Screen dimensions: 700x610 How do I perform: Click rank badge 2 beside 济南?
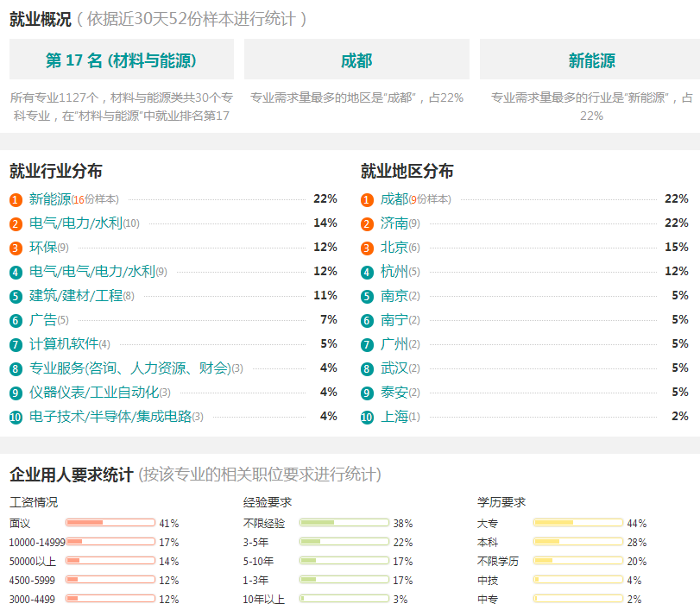[367, 224]
